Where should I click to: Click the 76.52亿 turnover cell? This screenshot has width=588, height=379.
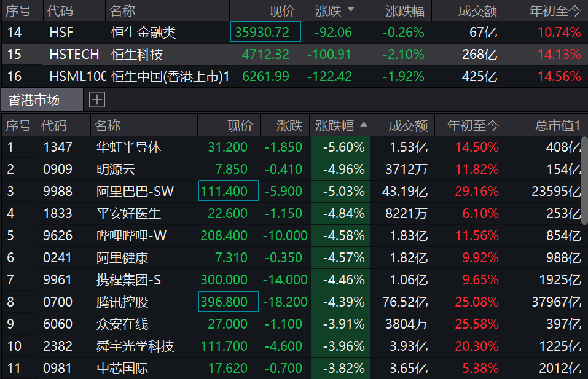point(405,302)
